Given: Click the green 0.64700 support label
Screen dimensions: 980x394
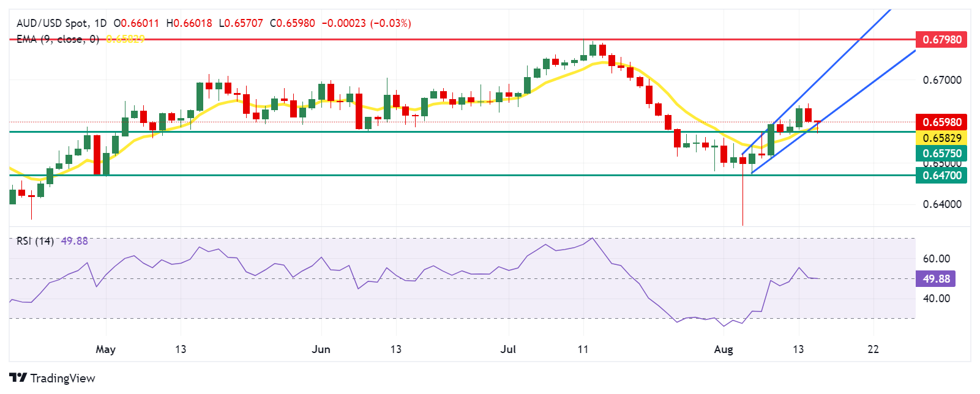Looking at the screenshot, I should tap(941, 176).
